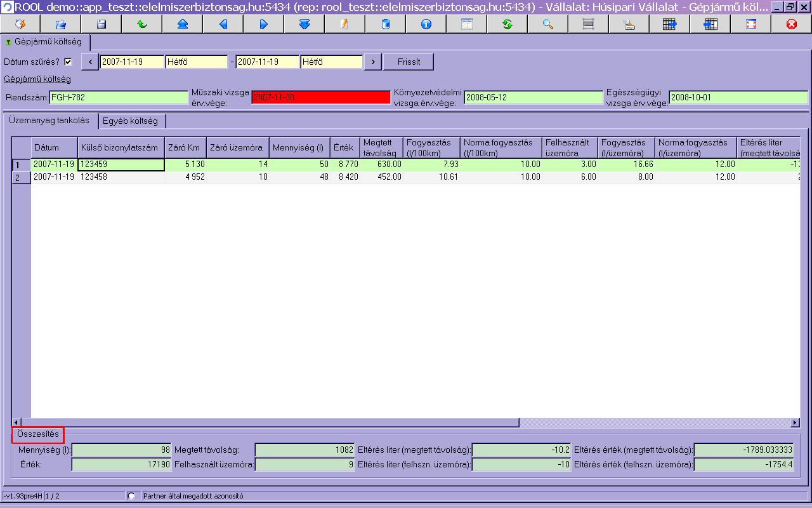Screen dimensions: 812x508
Task: Click the blue info circle icon
Action: pyautogui.click(x=426, y=24)
